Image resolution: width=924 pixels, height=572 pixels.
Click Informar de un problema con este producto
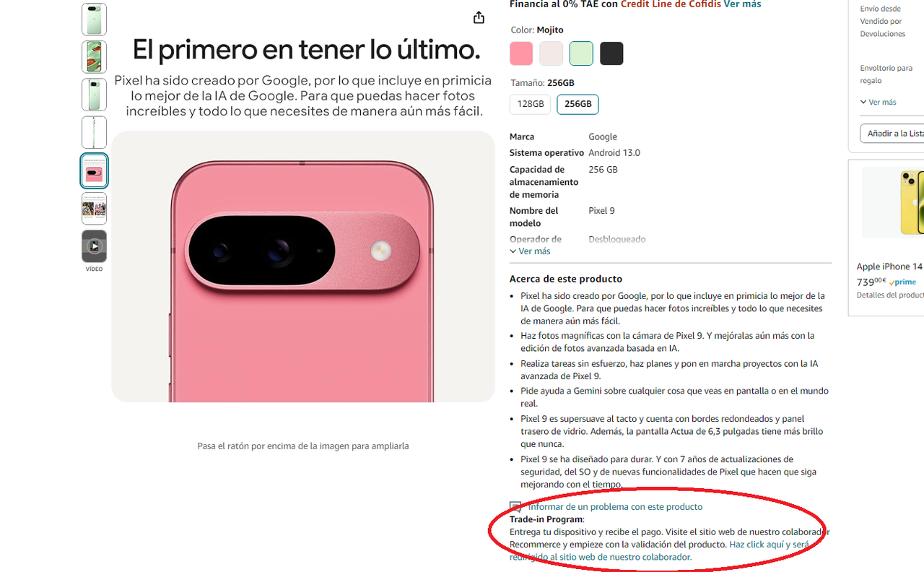pos(615,507)
